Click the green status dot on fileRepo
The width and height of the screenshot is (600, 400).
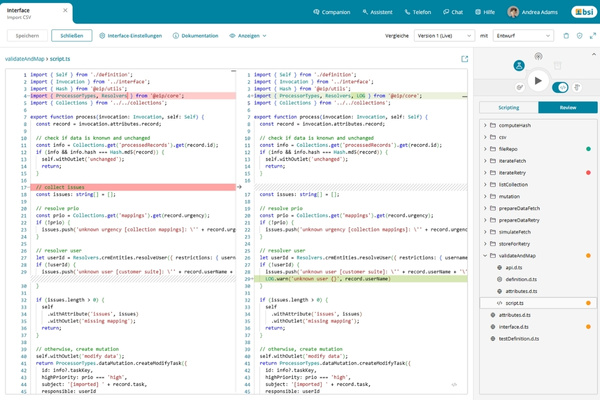(x=588, y=149)
